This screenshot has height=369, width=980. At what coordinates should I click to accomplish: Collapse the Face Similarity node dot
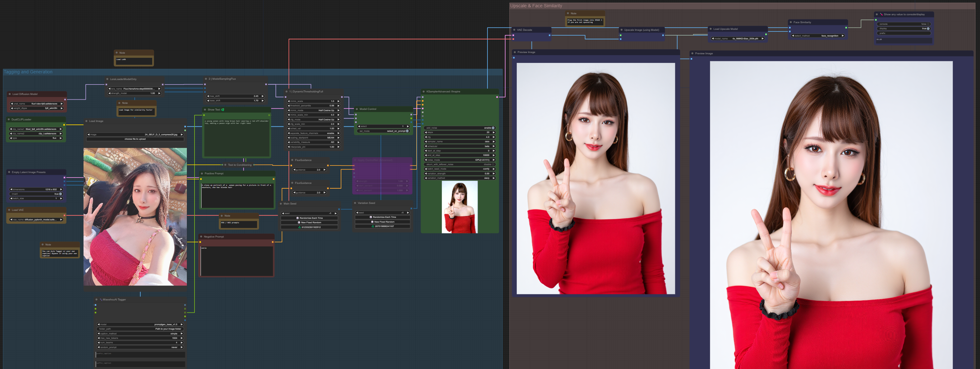(791, 23)
